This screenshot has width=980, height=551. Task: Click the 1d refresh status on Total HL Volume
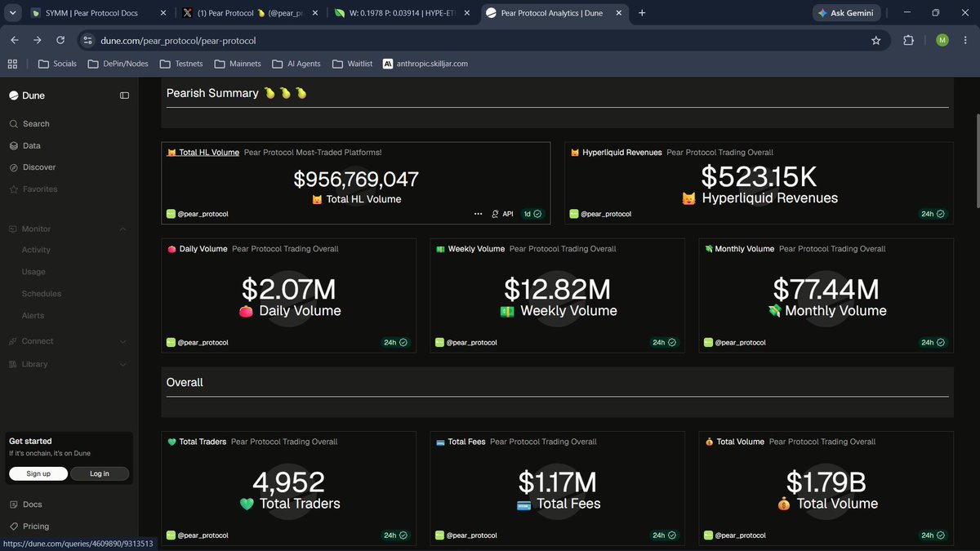[x=532, y=214]
